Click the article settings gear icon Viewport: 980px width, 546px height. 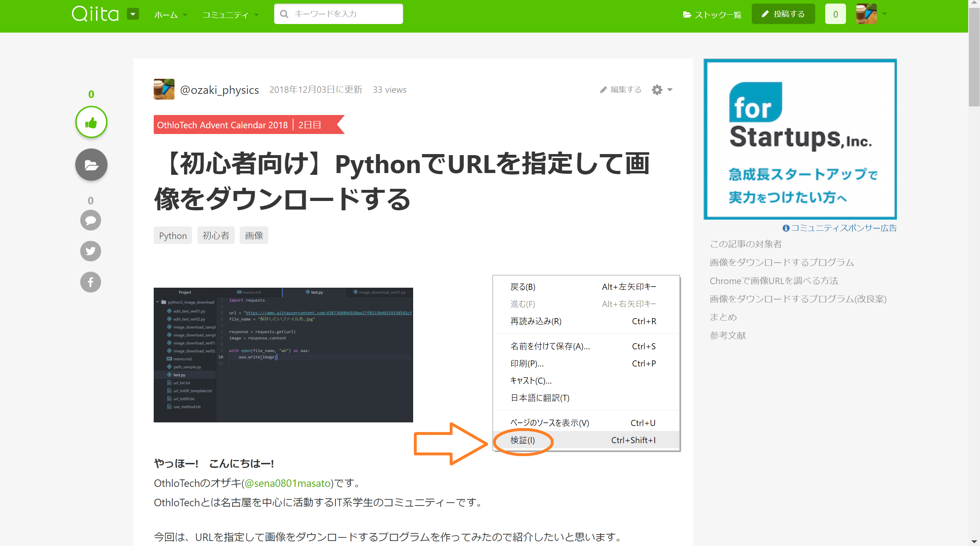[657, 90]
